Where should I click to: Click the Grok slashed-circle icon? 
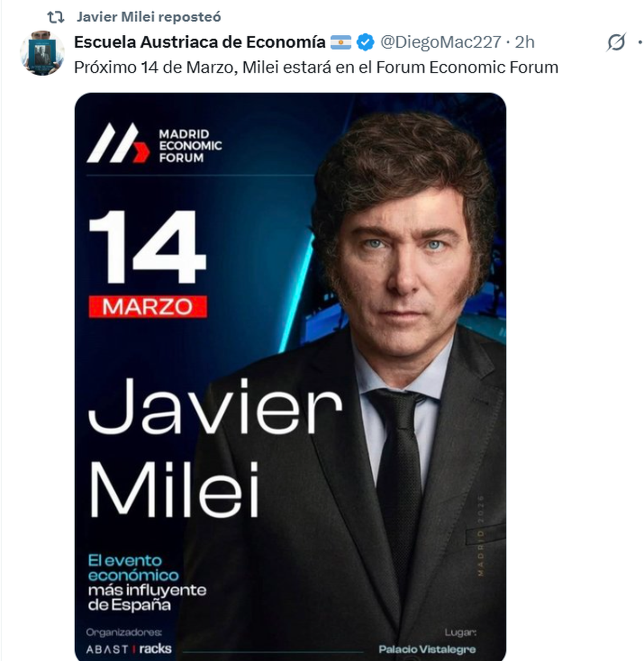tap(616, 42)
